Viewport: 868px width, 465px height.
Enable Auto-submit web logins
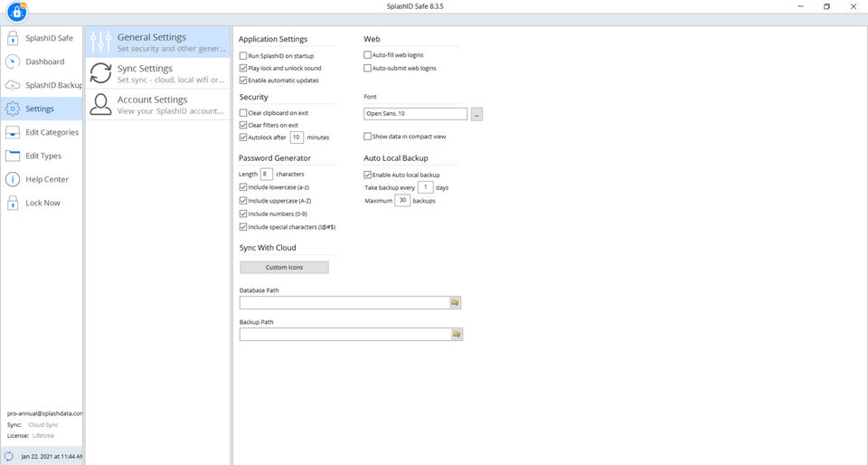coord(368,68)
